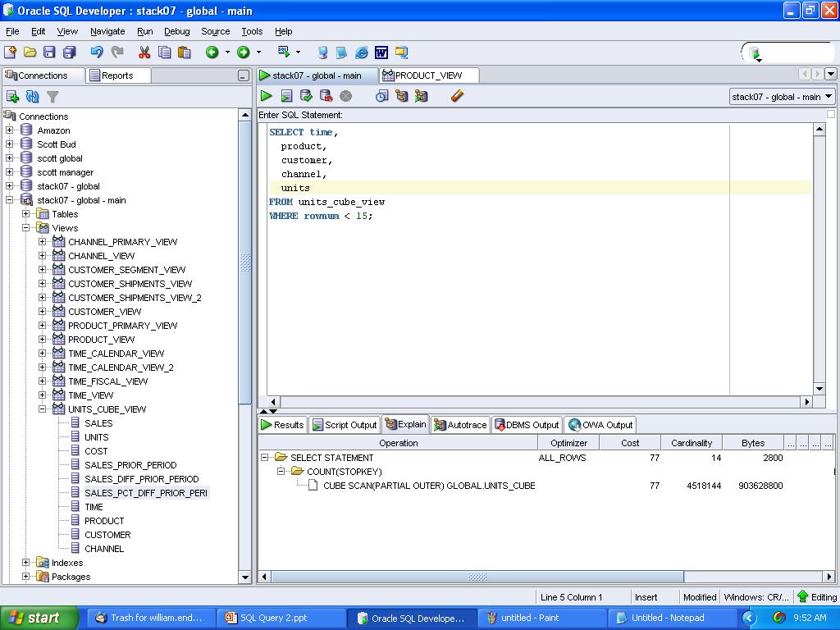Image resolution: width=840 pixels, height=630 pixels.
Task: Select the SALES_PRIOR_PERIOD column in the tree
Action: click(x=130, y=465)
